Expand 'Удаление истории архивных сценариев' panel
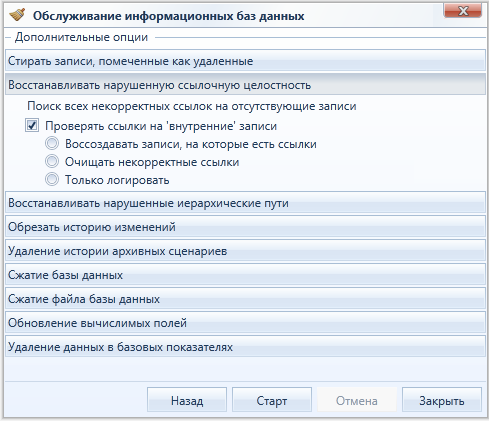The width and height of the screenshot is (489, 421). (245, 251)
